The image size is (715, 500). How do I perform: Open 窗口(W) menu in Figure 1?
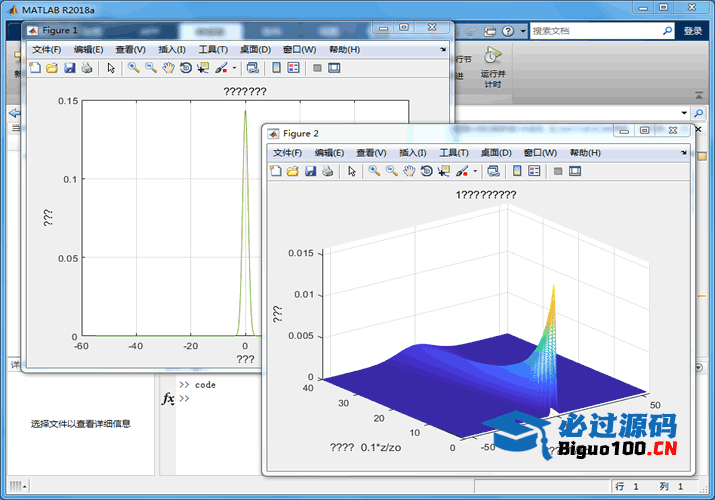(x=300, y=49)
